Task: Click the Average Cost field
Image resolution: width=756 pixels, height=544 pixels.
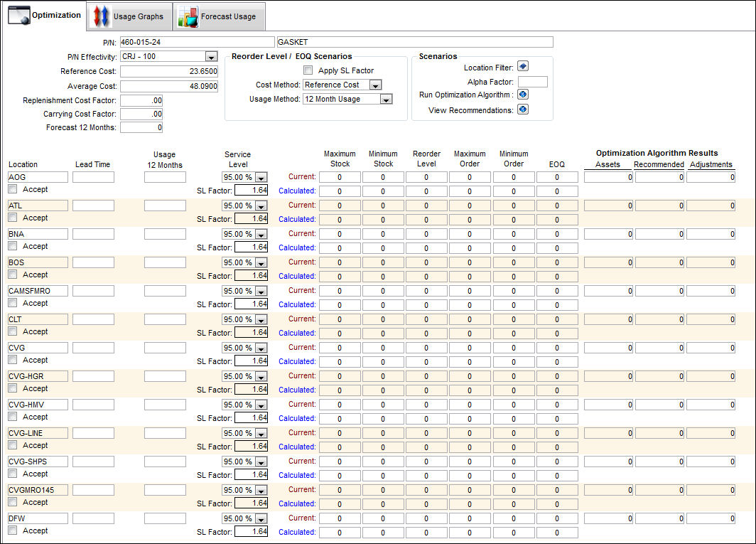Action: [x=169, y=87]
